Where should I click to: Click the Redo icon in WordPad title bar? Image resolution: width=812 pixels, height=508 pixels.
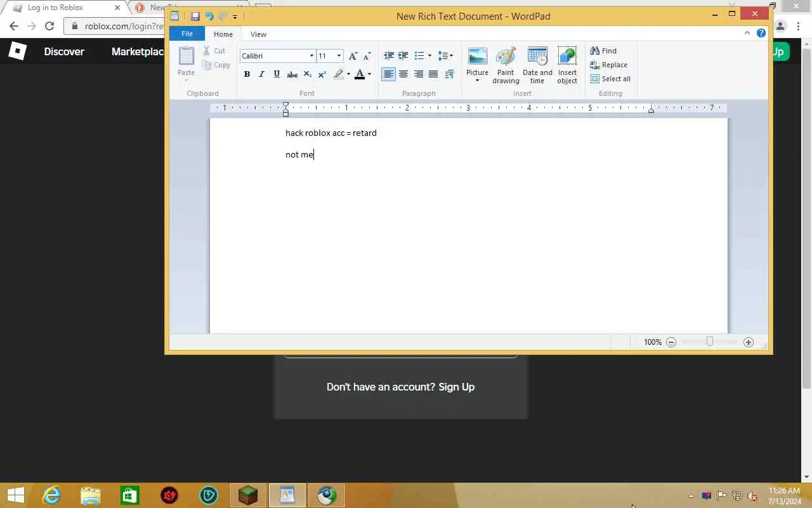[222, 16]
